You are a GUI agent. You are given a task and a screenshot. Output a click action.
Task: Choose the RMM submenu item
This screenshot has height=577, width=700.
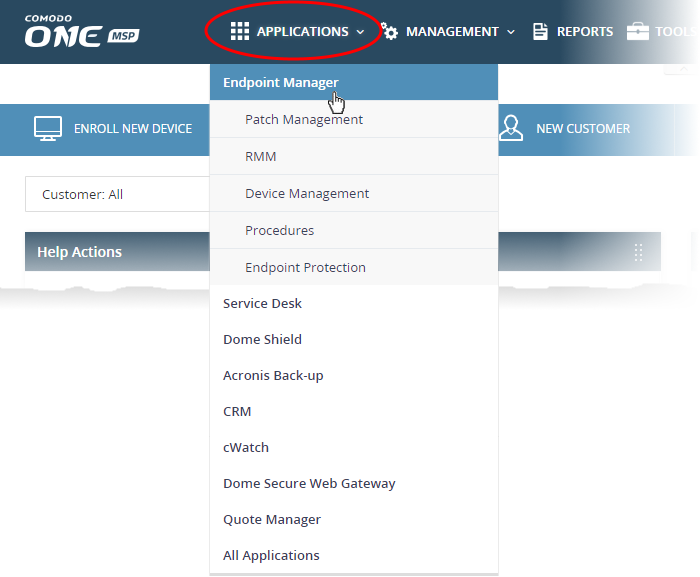(354, 156)
